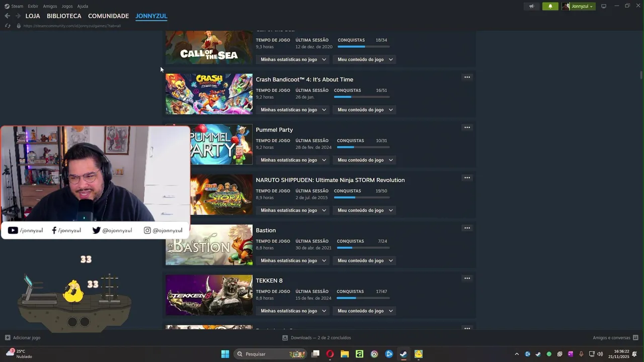
Task: Click the YouTube icon in overlay
Action: pos(13,230)
